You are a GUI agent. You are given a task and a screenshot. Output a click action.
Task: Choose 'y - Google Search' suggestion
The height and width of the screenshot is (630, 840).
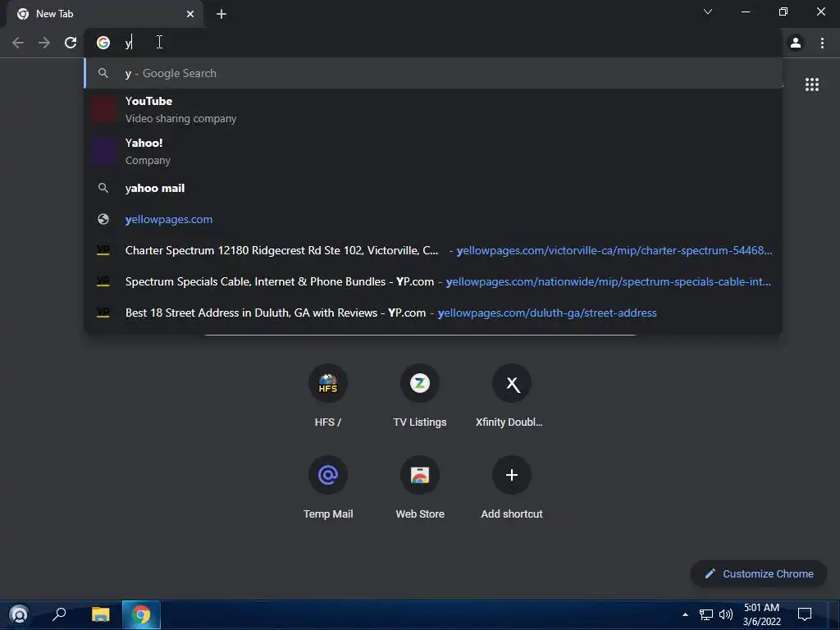click(x=433, y=73)
